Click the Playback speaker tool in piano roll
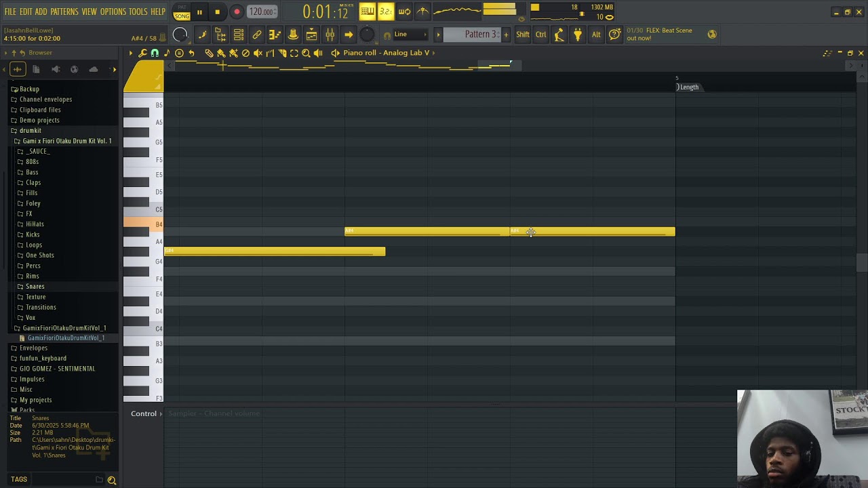Viewport: 868px width, 488px height. point(318,53)
